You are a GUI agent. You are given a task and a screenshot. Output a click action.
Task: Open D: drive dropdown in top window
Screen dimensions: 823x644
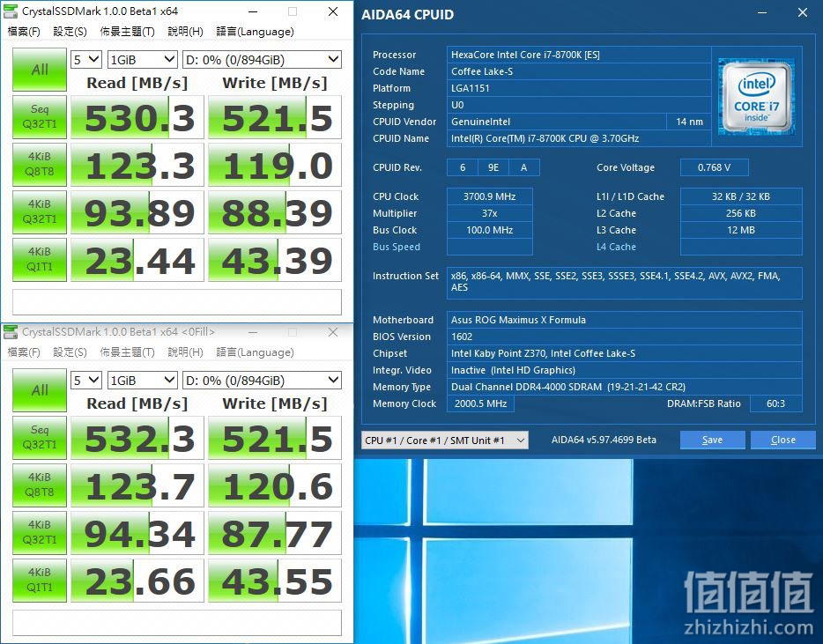click(x=262, y=60)
